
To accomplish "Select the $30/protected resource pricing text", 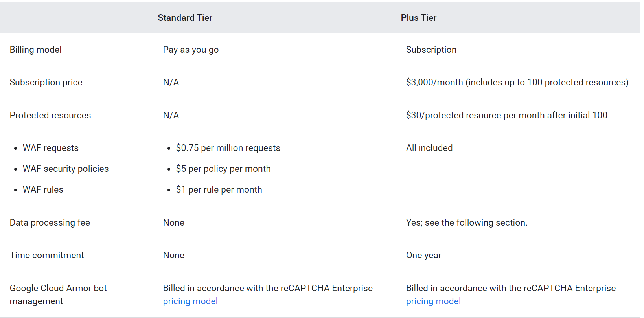I will pyautogui.click(x=506, y=116).
